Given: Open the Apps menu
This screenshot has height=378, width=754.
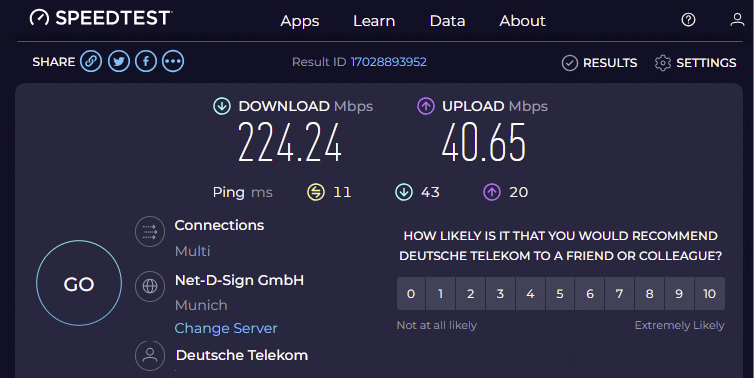Looking at the screenshot, I should [300, 21].
